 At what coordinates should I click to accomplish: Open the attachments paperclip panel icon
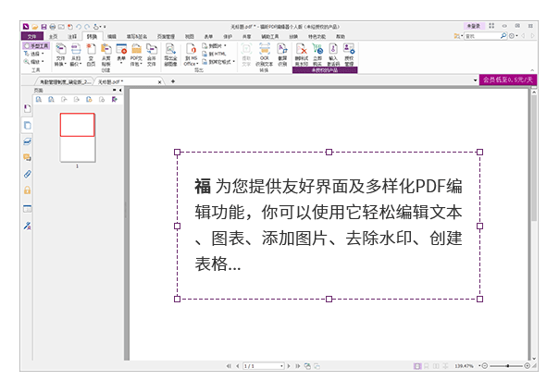(27, 174)
